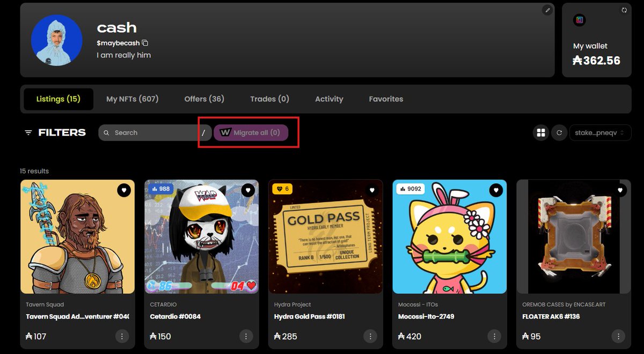Click the edit profile pencil icon
The height and width of the screenshot is (354, 644).
(x=547, y=10)
